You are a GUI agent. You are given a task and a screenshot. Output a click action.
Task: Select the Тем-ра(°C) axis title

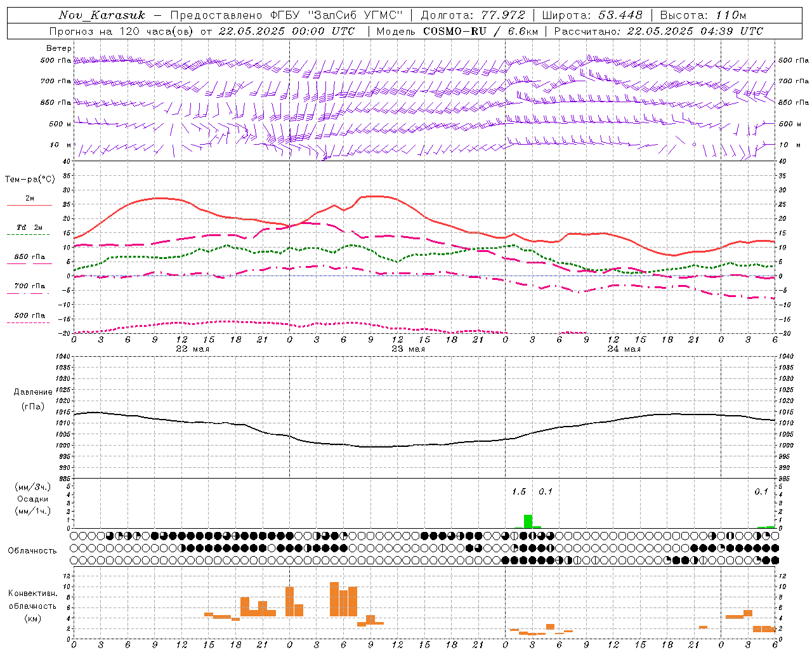(30, 180)
